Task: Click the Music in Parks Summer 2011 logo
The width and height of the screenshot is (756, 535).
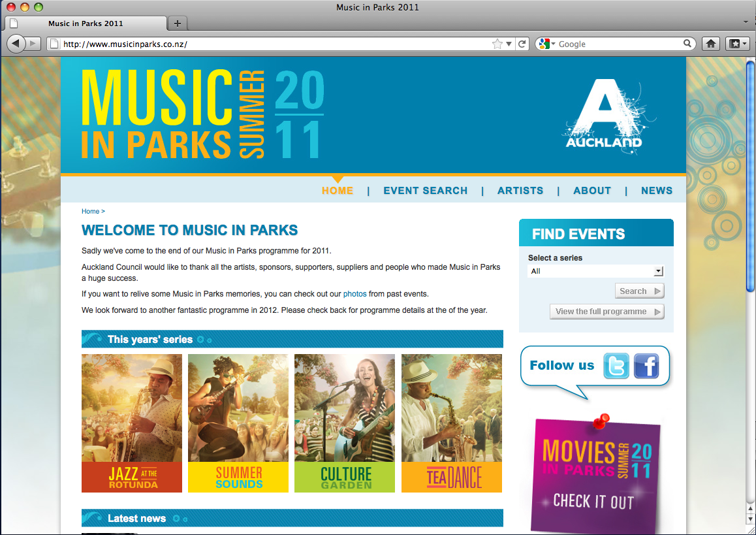Action: (202, 114)
